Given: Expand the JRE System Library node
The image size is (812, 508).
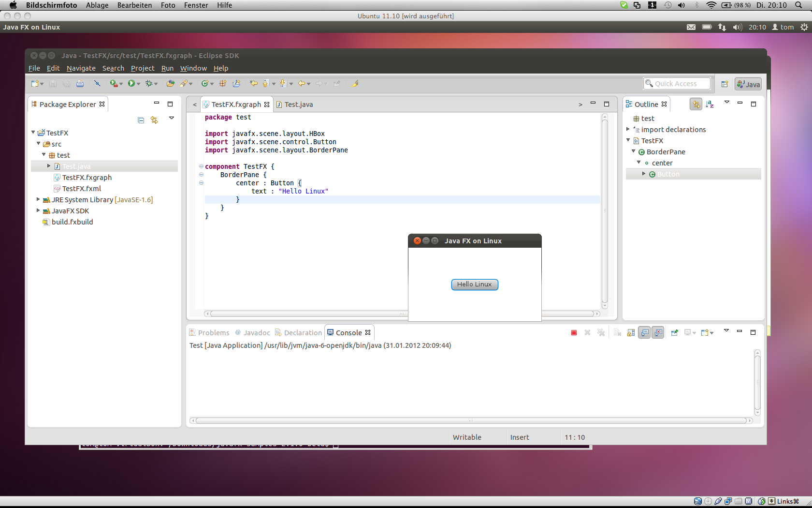Looking at the screenshot, I should tap(38, 199).
